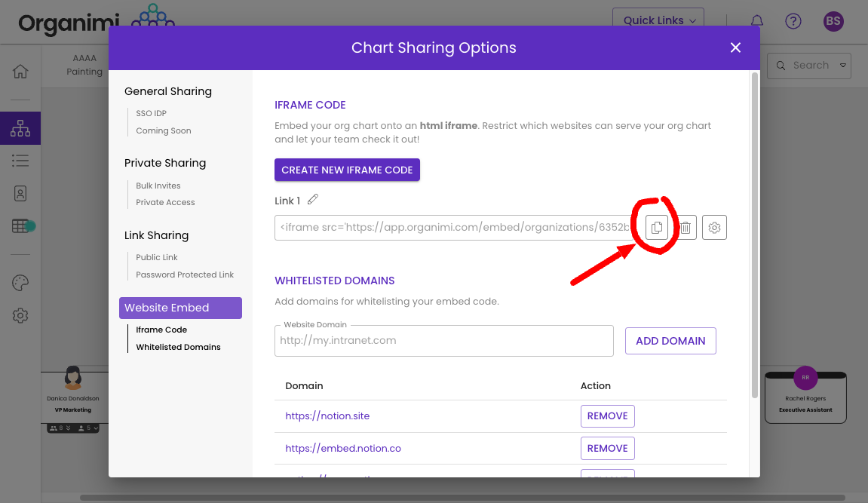Open the Public Link option
The height and width of the screenshot is (503, 868).
157,257
